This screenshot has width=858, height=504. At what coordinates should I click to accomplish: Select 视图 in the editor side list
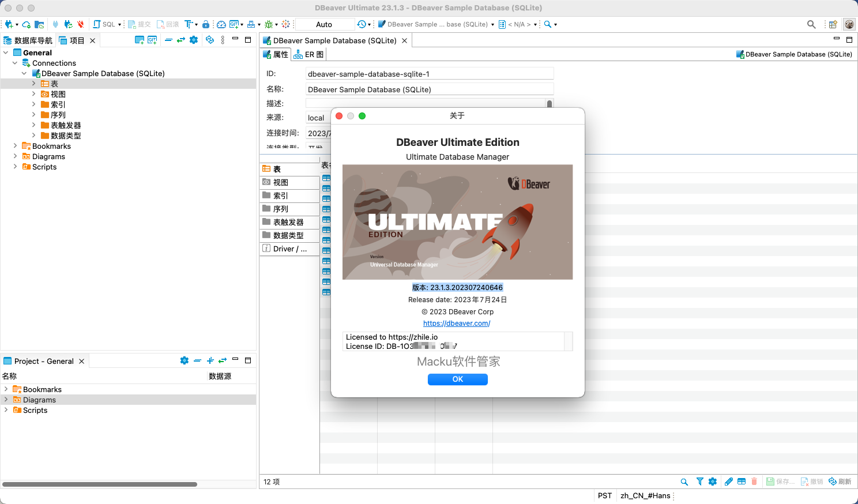point(289,182)
